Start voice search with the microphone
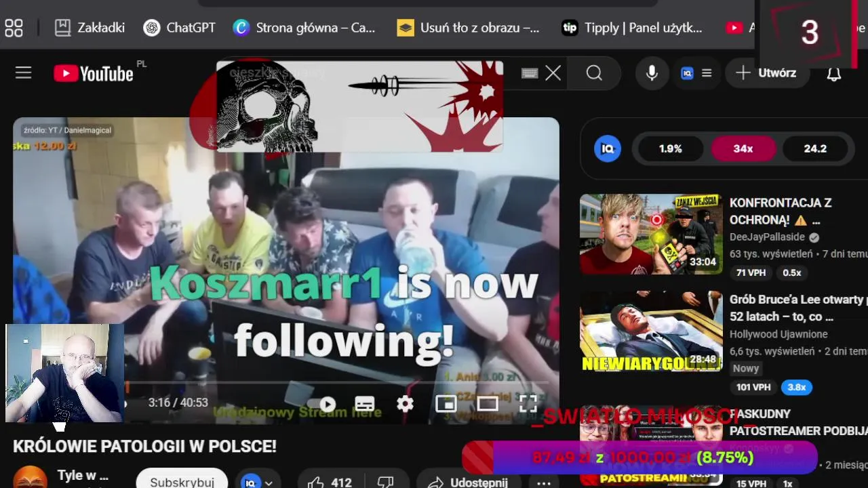 pos(652,73)
